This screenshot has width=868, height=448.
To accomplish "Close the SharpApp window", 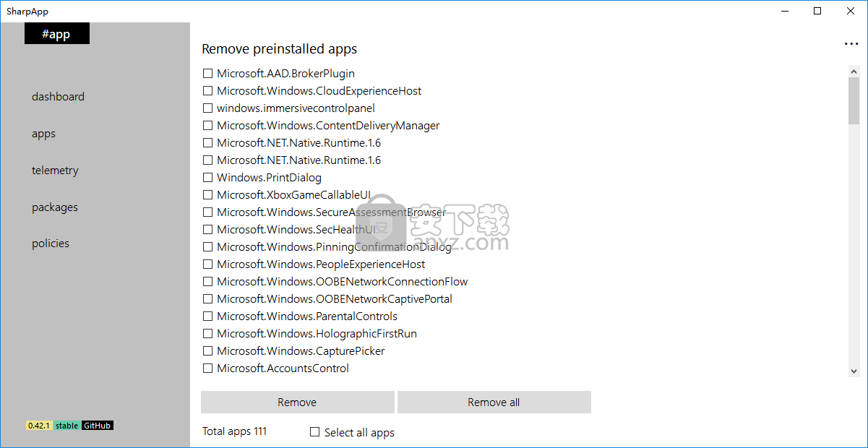I will (851, 11).
